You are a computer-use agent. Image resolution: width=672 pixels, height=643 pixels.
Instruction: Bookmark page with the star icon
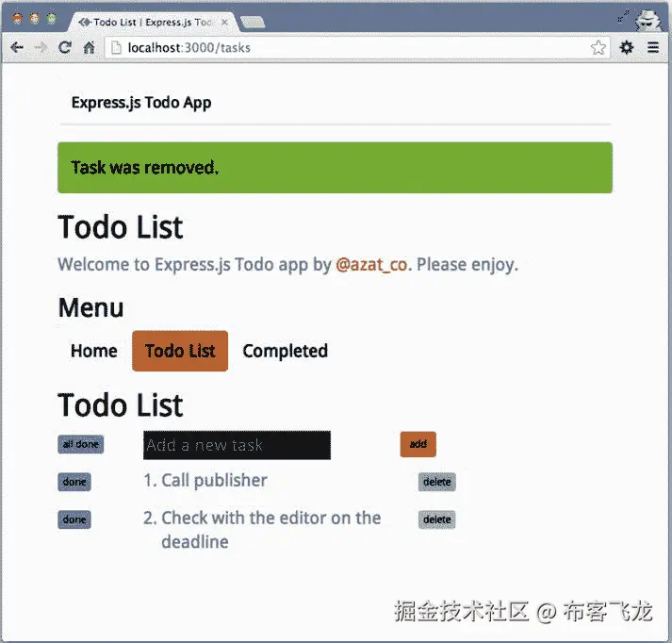pos(598,47)
